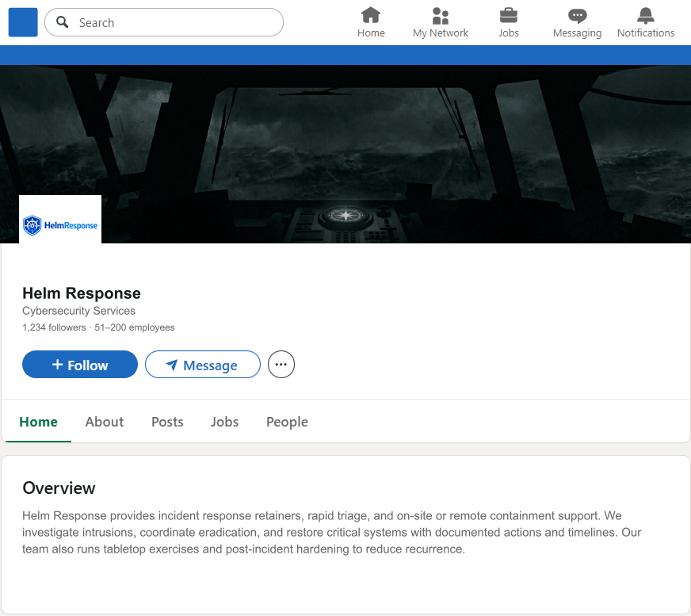
Task: Click the stormy ship bridge cover image
Action: click(x=345, y=154)
